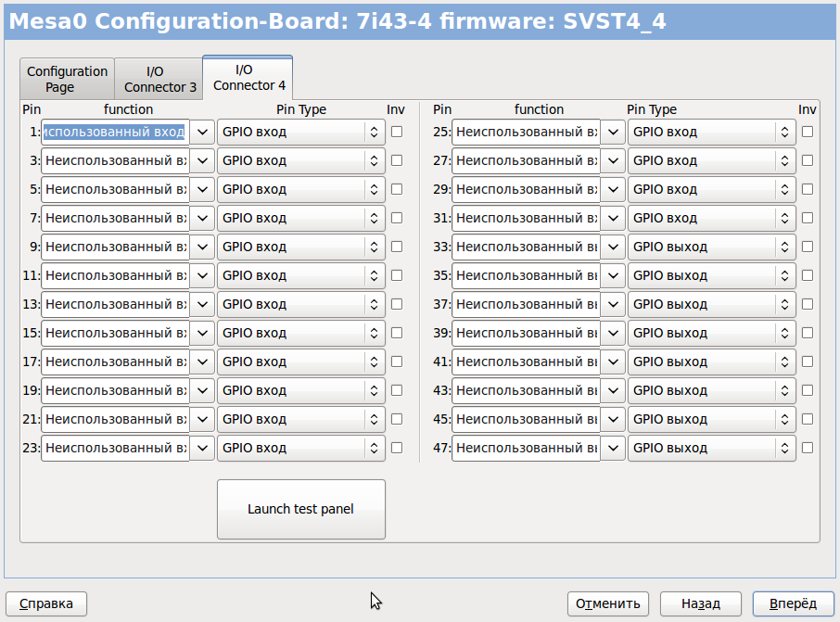Open Pin Type selector for pin 29
The height and width of the screenshot is (622, 840).
coord(712,190)
